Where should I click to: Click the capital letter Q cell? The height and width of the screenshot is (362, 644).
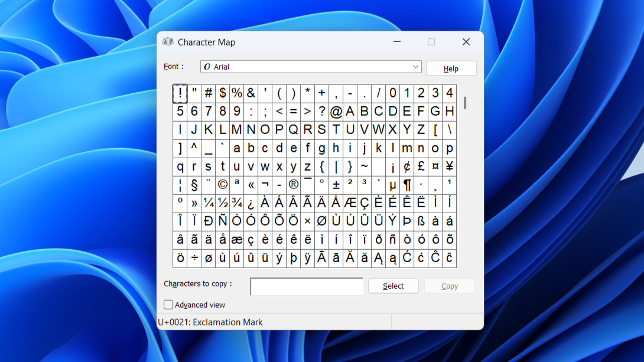[x=293, y=130]
